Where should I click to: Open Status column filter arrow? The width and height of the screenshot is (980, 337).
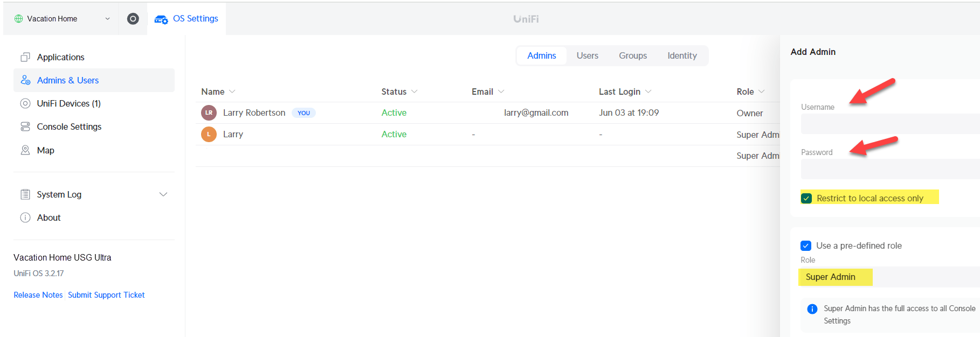click(415, 92)
